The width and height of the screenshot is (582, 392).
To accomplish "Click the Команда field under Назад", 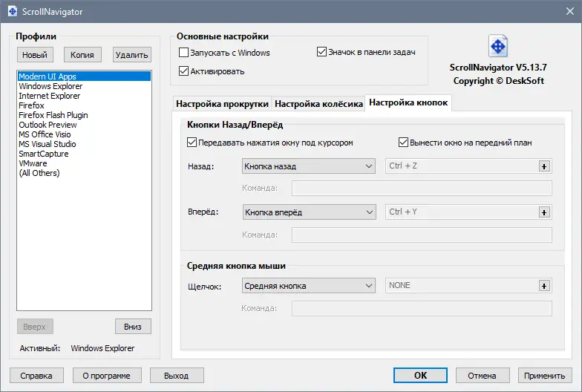I will click(x=422, y=189).
